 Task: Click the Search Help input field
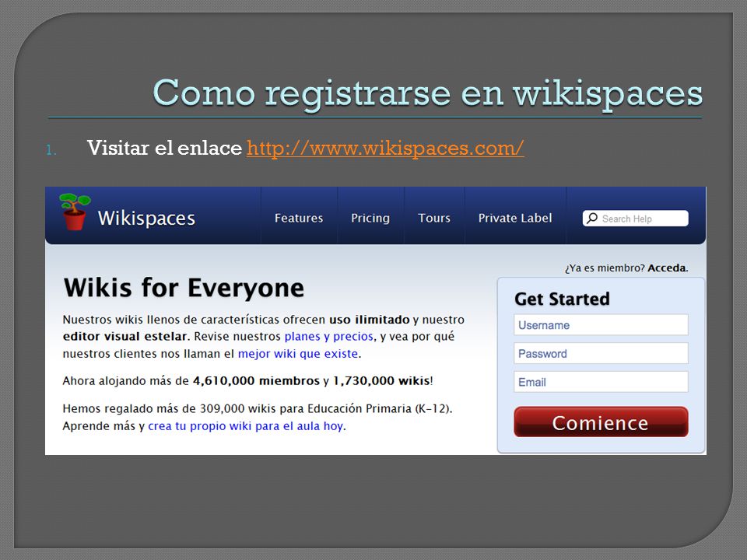coord(636,218)
